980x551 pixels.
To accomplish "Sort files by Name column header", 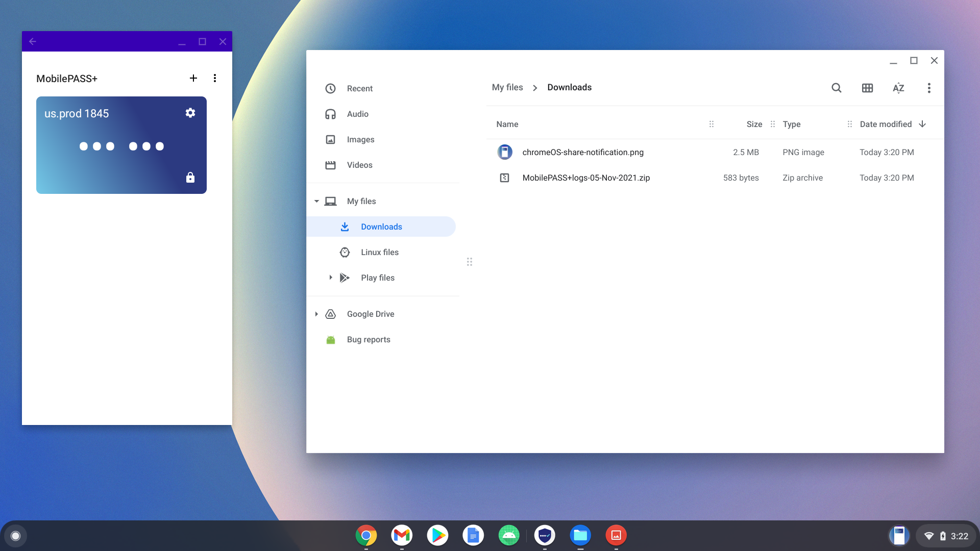I will click(507, 124).
